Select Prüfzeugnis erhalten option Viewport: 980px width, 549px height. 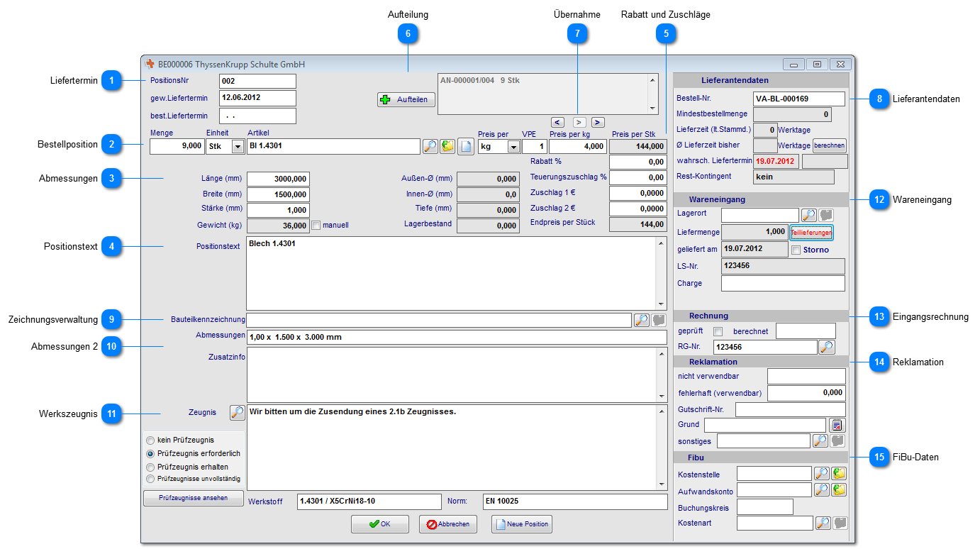(x=150, y=467)
